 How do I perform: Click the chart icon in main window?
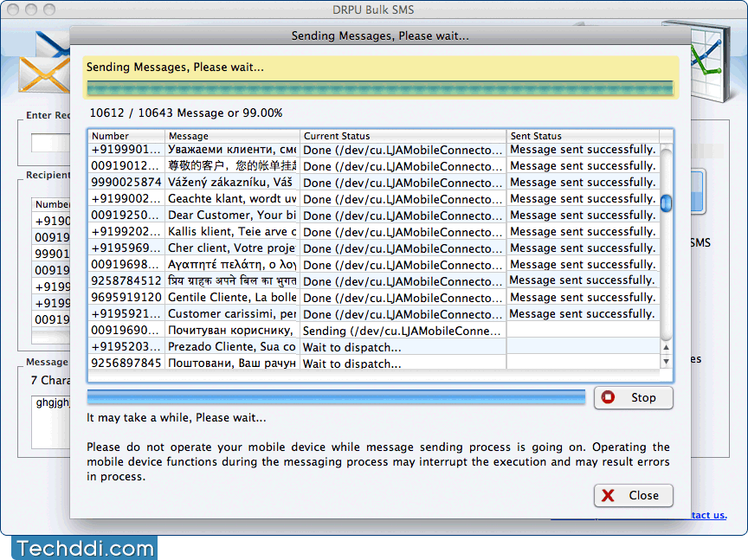coord(710,61)
